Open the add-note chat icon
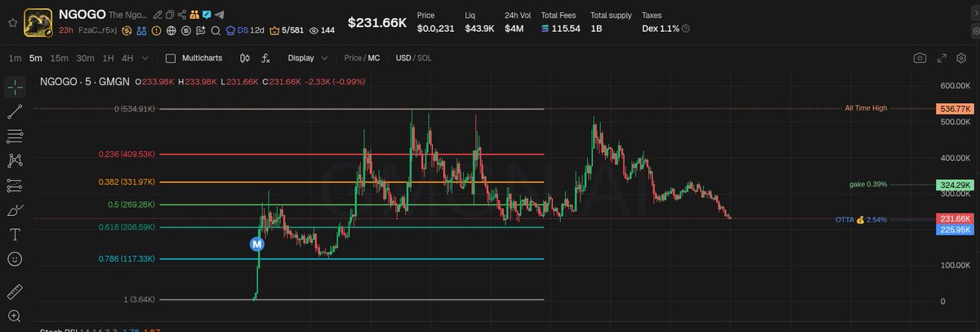The width and height of the screenshot is (980, 332). 201,30
